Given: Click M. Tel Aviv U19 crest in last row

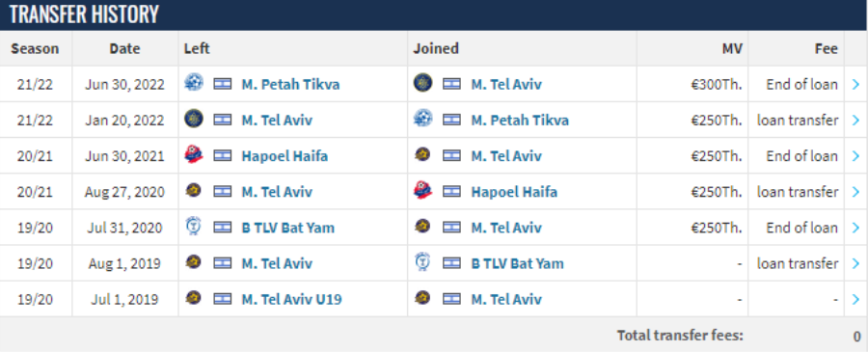Looking at the screenshot, I should coord(194,298).
